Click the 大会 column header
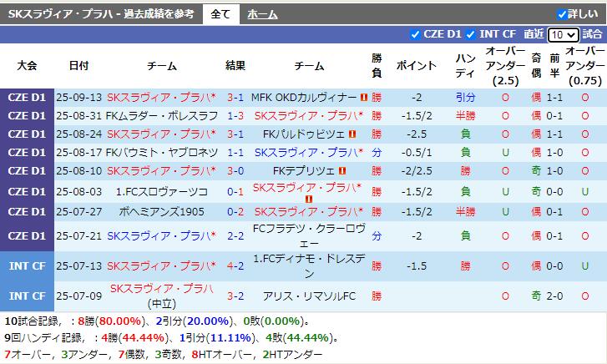Image resolution: width=607 pixels, height=364 pixels. pos(27,65)
